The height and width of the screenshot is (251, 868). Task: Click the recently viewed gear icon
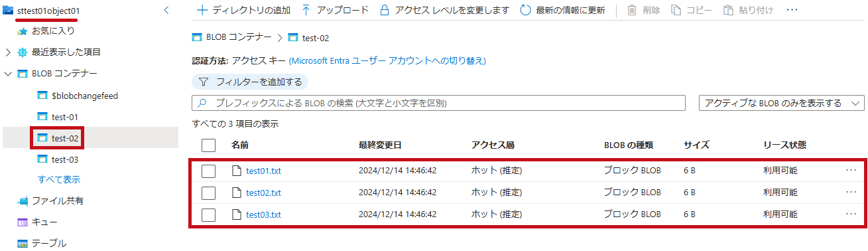click(x=23, y=52)
